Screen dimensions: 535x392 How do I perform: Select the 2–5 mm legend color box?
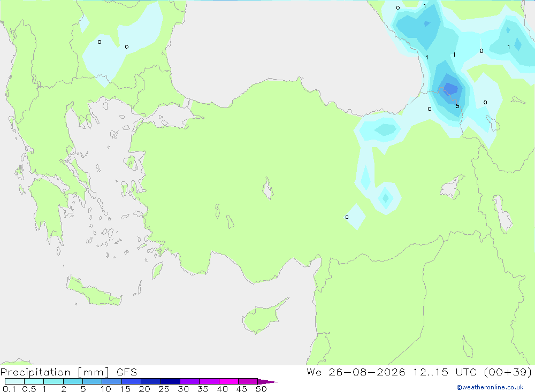[x=73, y=381]
